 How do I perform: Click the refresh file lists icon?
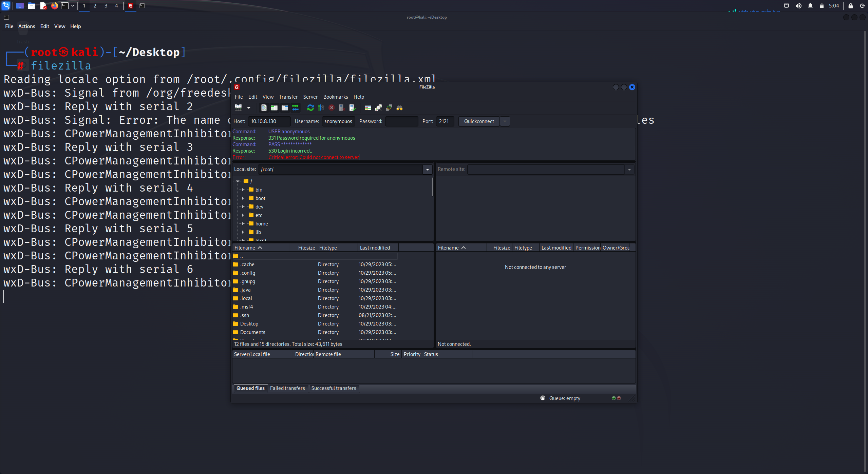point(310,108)
